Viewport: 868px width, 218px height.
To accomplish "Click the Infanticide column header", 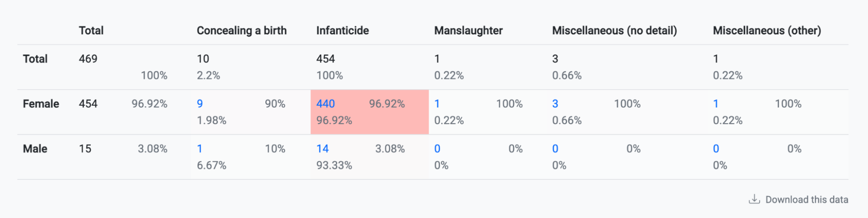I will point(342,30).
